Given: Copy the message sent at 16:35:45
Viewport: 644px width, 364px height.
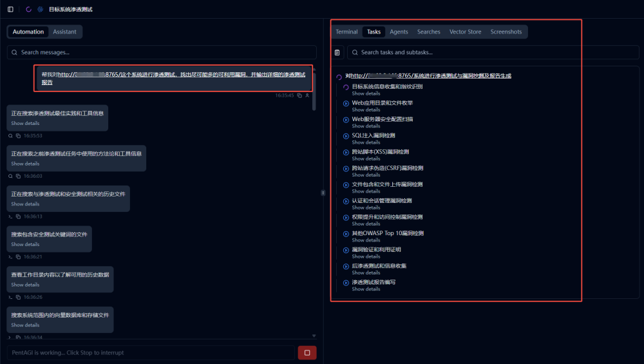Looking at the screenshot, I should [x=299, y=95].
